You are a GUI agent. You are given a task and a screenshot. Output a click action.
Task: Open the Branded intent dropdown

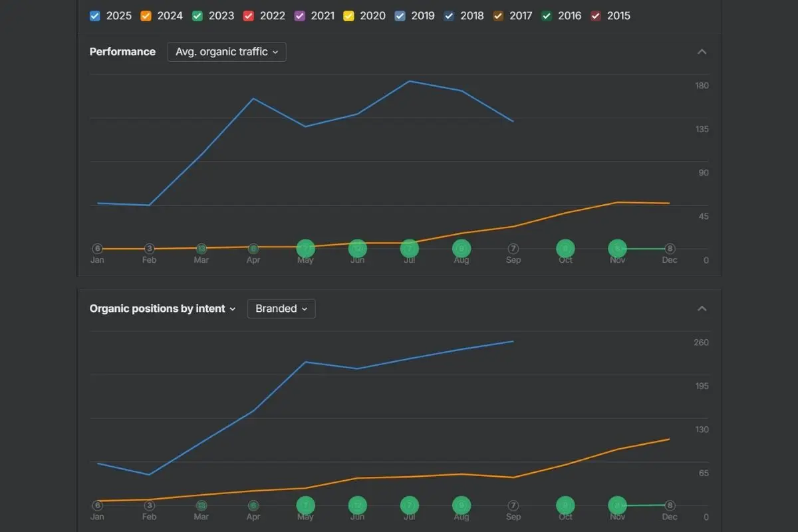pyautogui.click(x=281, y=309)
